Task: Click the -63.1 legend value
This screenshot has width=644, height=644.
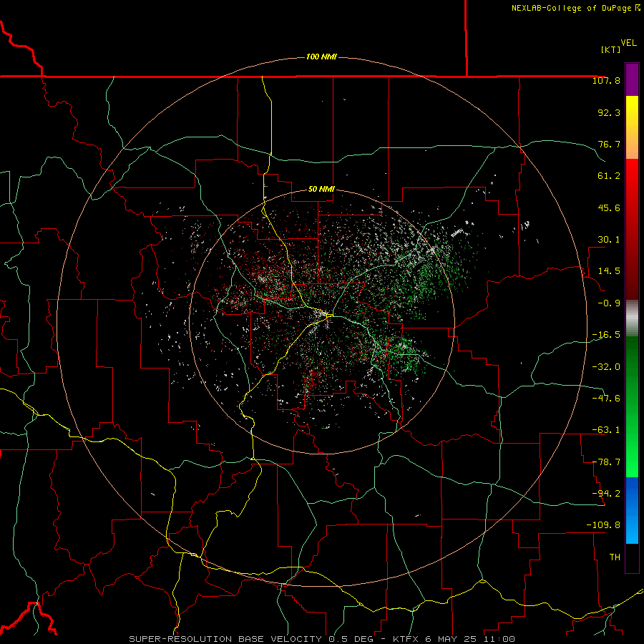Action: 606,430
